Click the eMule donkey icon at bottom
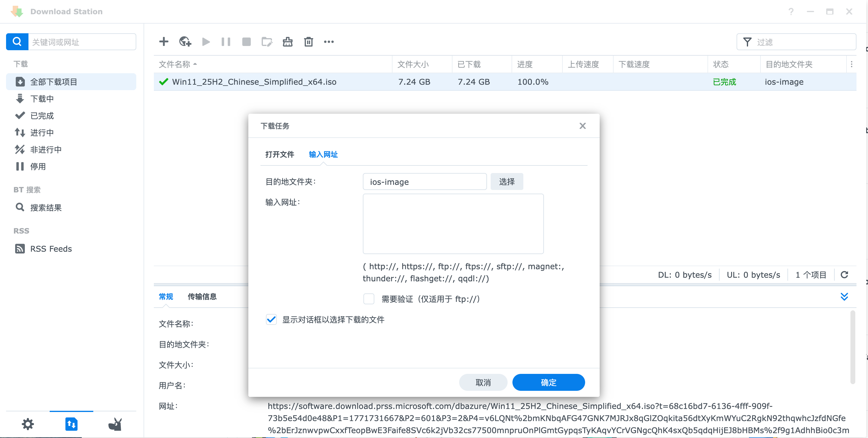 click(x=115, y=424)
